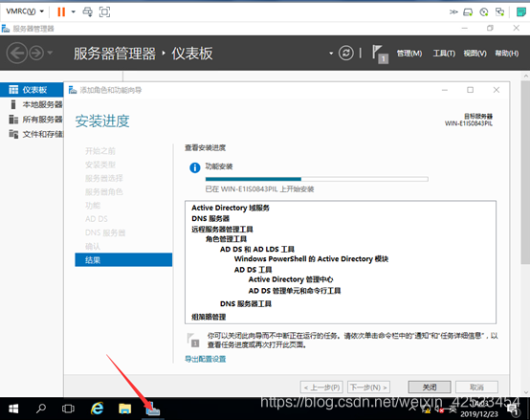
Task: Refresh the Server Manager dashboard
Action: (345, 53)
